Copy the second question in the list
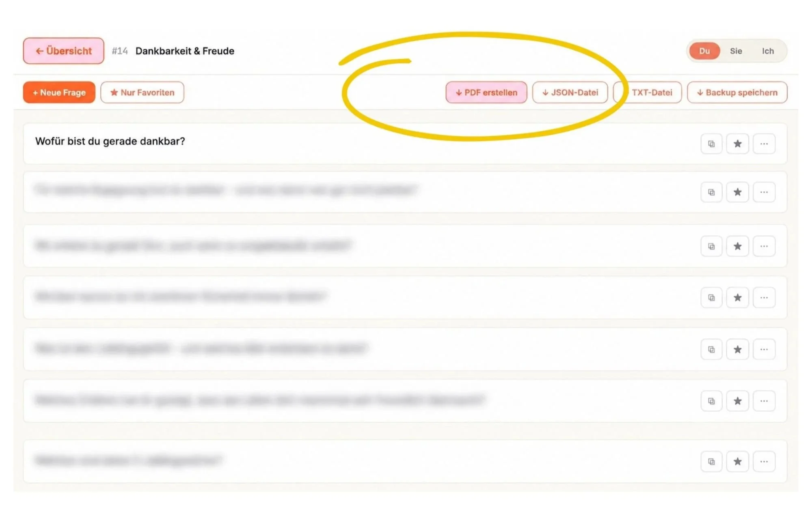This screenshot has height=518, width=812. tap(711, 192)
